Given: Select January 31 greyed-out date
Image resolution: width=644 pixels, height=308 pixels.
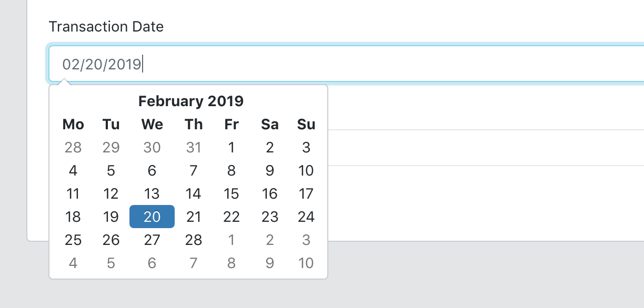Looking at the screenshot, I should click(x=194, y=147).
